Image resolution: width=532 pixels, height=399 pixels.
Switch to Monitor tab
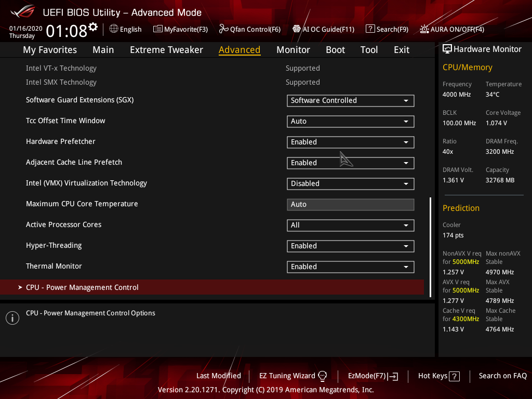(x=293, y=50)
